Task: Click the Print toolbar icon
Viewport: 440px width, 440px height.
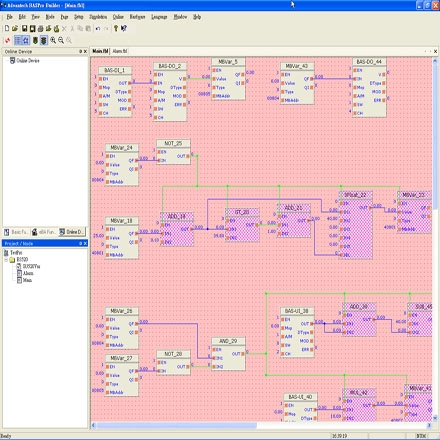Action: 40,29
